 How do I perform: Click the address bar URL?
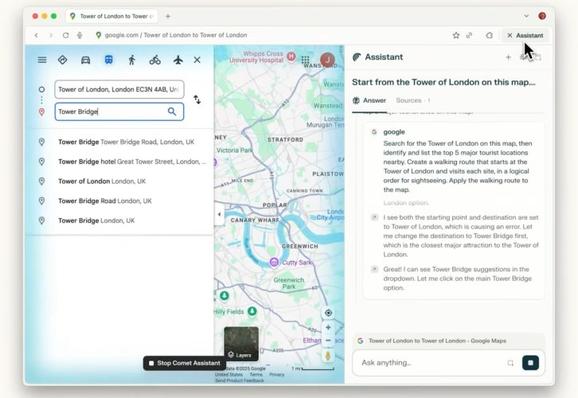pyautogui.click(x=176, y=35)
